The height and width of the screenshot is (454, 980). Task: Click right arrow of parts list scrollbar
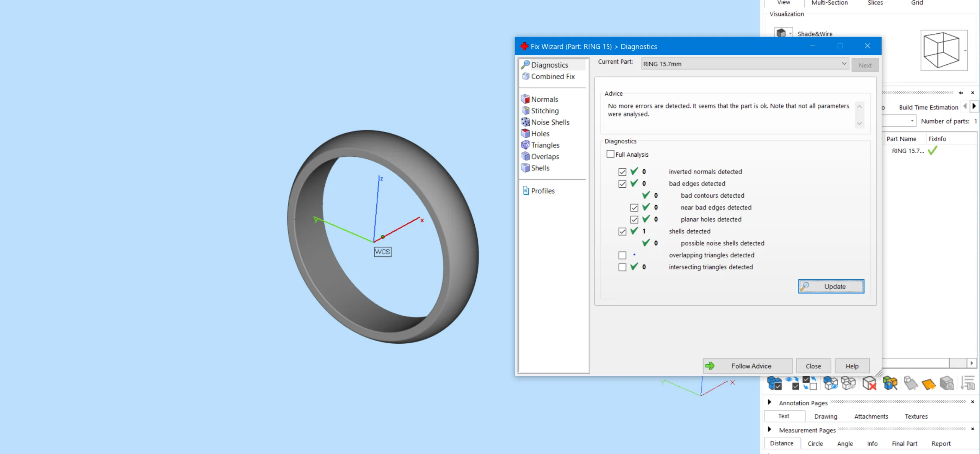[972, 363]
